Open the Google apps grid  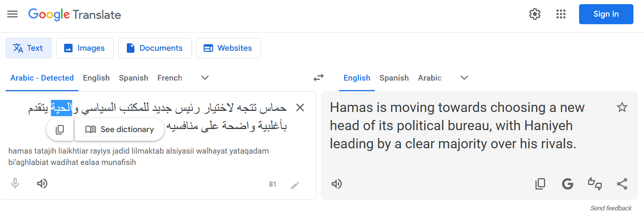pos(561,14)
